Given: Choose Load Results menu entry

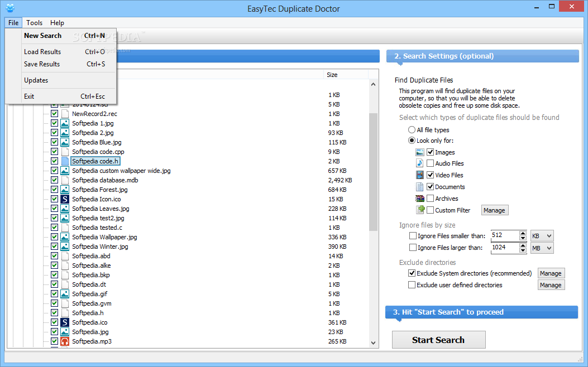Looking at the screenshot, I should point(61,52).
